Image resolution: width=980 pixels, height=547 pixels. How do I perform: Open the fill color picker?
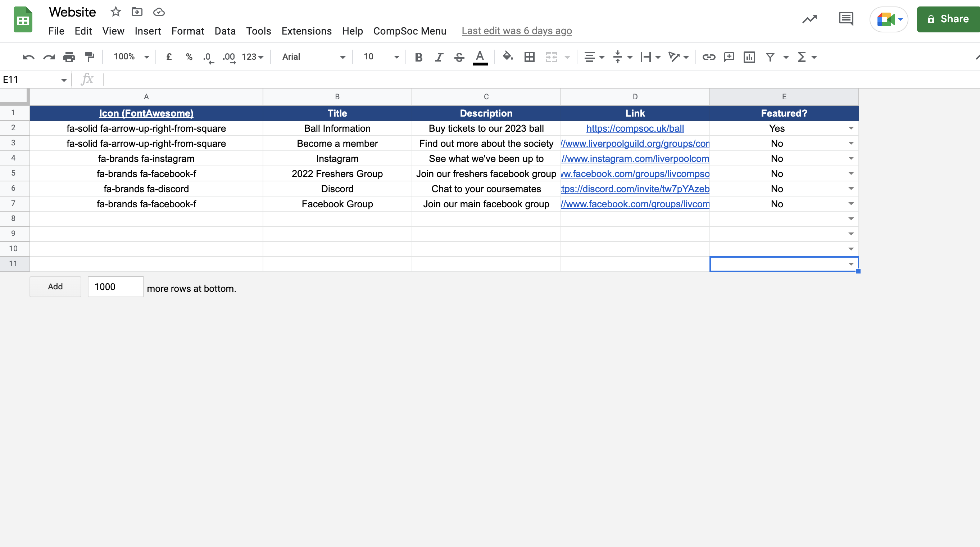(508, 57)
